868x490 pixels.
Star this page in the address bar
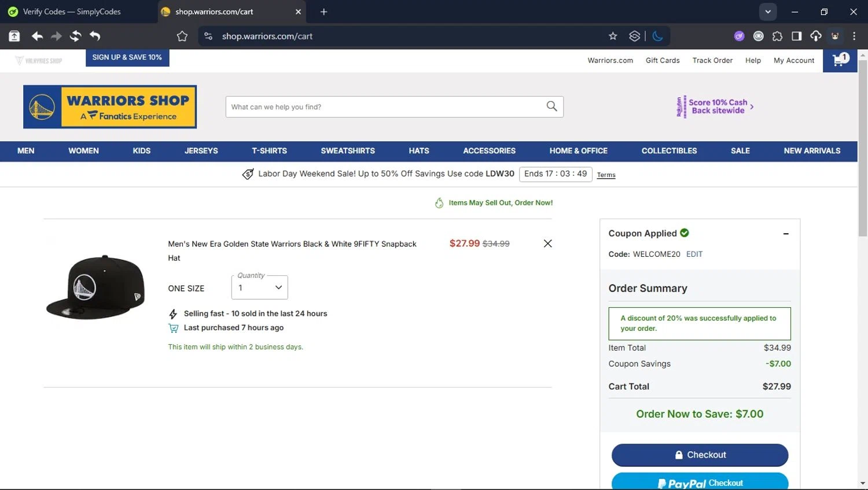[613, 36]
